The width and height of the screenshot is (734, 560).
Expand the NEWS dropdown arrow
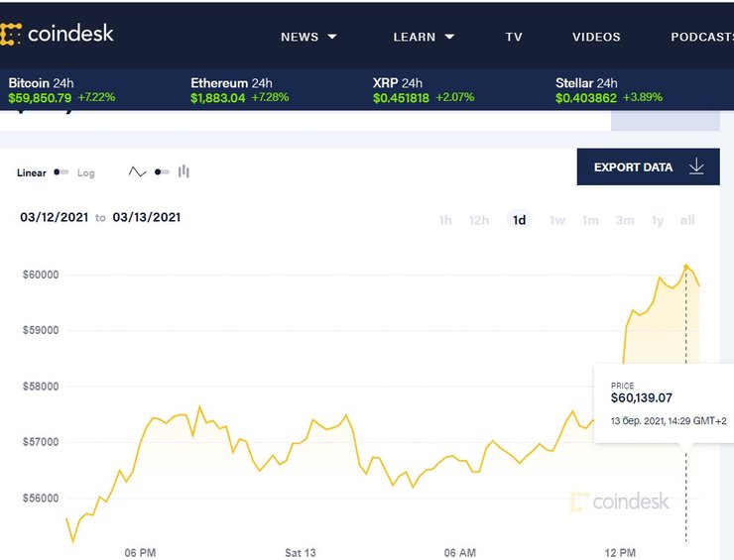(x=332, y=37)
